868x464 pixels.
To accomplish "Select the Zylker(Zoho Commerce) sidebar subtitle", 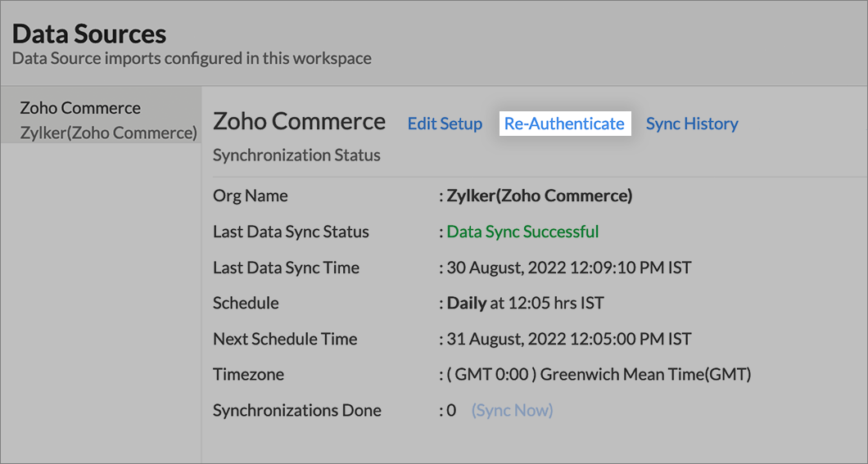I will coord(108,133).
